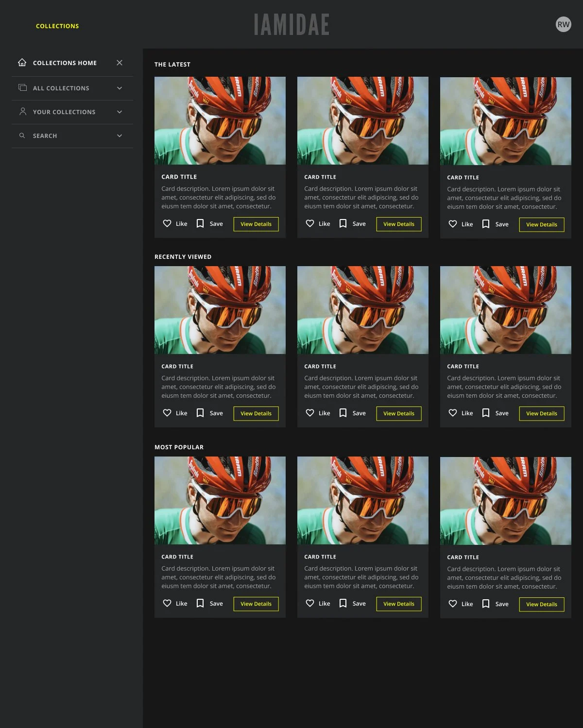Image resolution: width=583 pixels, height=728 pixels.
Task: View Details of last The Latest card
Action: pyautogui.click(x=542, y=224)
